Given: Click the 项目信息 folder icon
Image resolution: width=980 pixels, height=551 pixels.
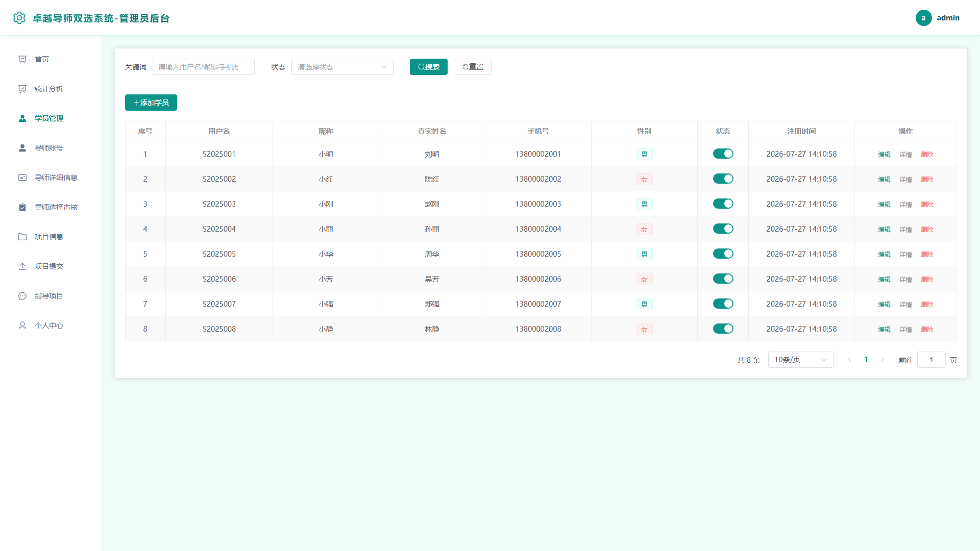Looking at the screenshot, I should click(22, 237).
